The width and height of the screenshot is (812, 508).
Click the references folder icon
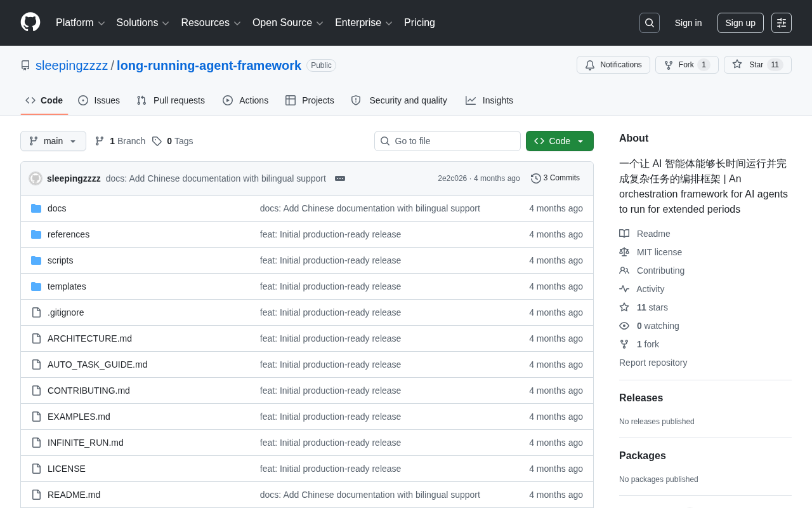tap(36, 234)
